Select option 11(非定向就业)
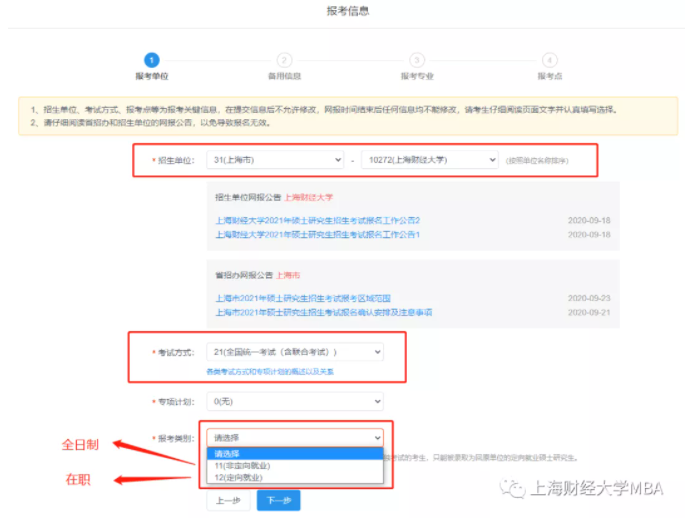 (x=295, y=465)
